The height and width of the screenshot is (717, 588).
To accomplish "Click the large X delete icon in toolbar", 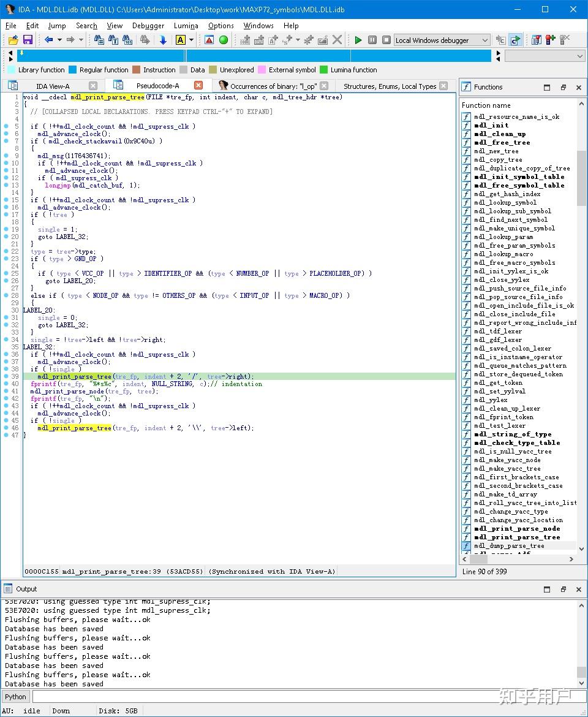I will point(337,40).
